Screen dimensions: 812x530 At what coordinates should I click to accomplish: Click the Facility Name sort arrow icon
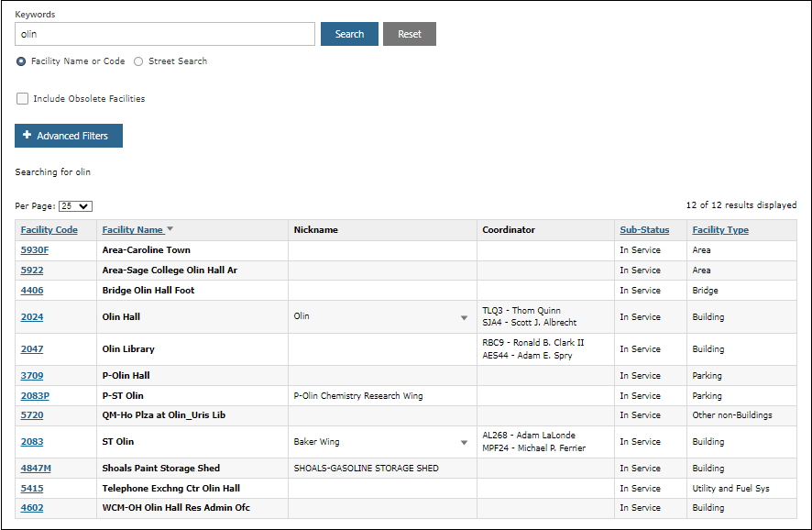170,230
